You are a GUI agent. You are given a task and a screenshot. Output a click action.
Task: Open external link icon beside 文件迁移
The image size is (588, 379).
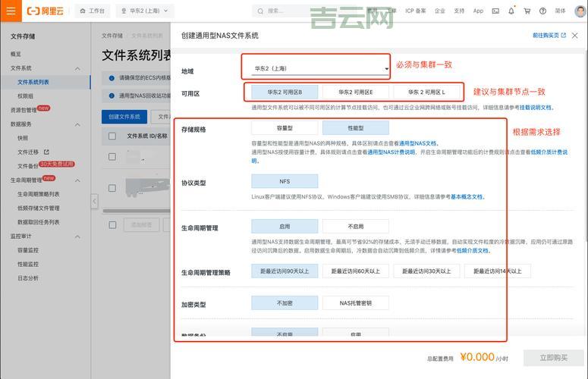point(46,152)
